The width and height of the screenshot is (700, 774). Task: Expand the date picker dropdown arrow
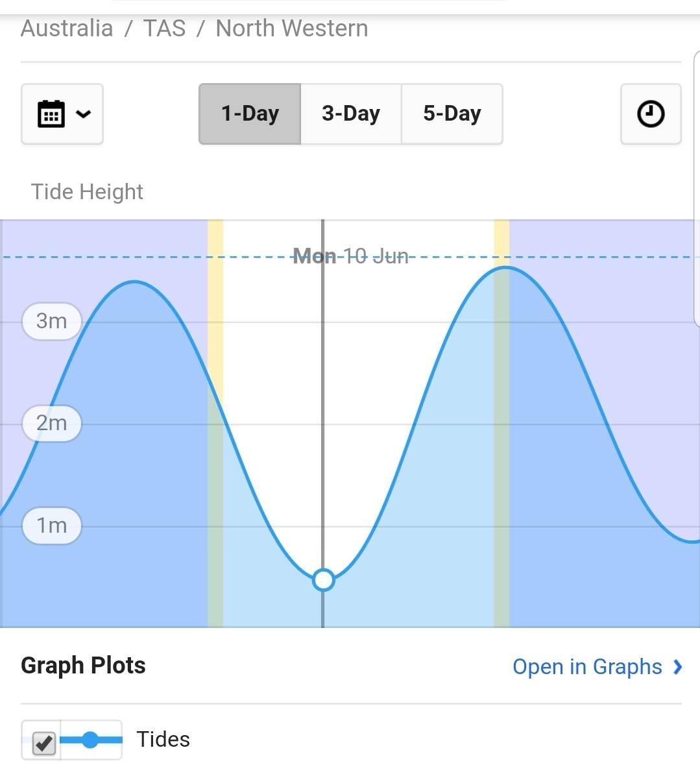coord(84,114)
